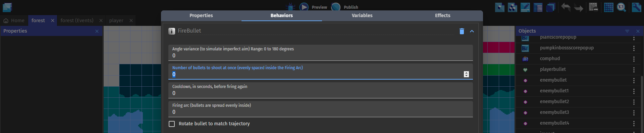644x133 pixels.
Task: Open the playerbullet object options menu
Action: (x=634, y=70)
